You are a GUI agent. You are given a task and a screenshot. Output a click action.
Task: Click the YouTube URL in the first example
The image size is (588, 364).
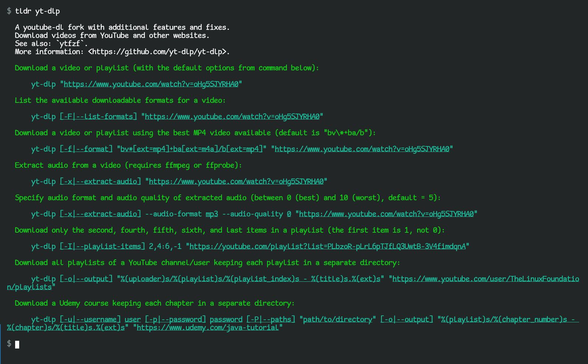point(151,84)
